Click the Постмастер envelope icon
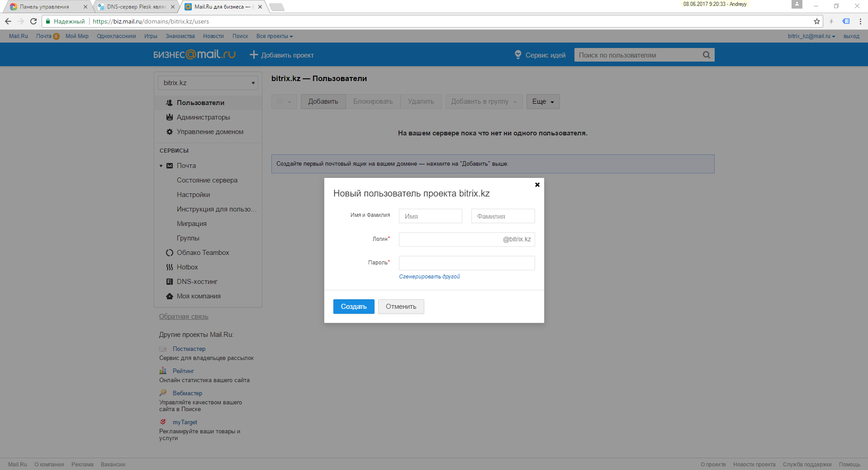 click(x=163, y=349)
